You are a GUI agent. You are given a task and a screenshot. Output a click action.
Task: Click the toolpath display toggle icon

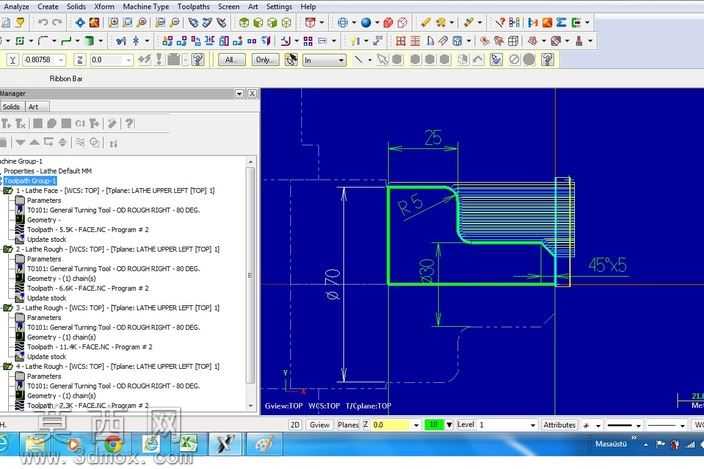(x=80, y=143)
